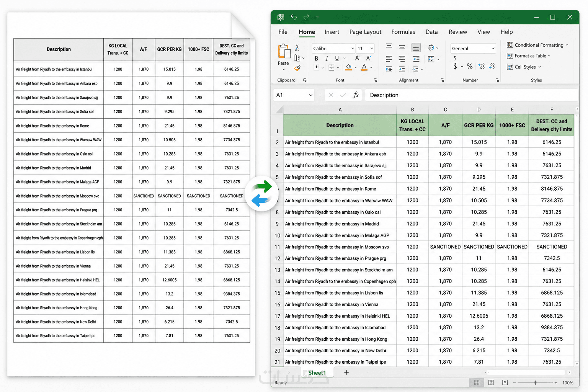Click the horizontal scrollbar in Excel
This screenshot has width=588, height=392.
[x=526, y=372]
